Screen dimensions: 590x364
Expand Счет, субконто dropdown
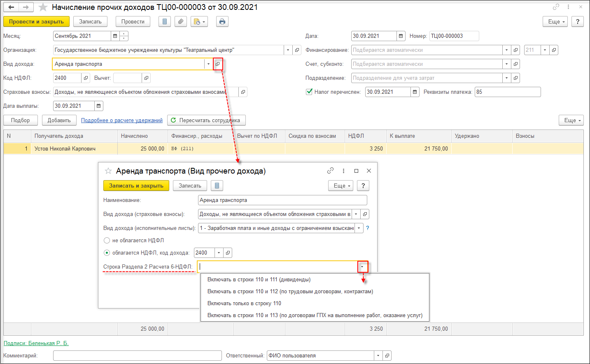click(x=506, y=64)
